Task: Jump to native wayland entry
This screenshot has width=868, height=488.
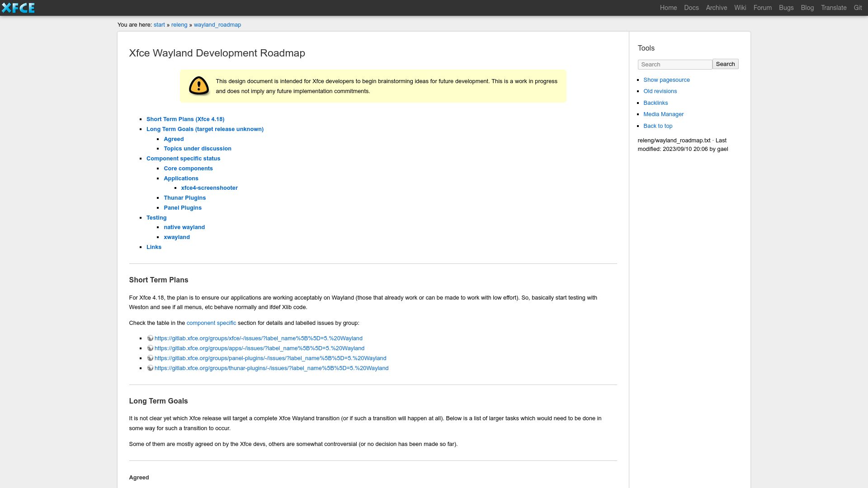Action: click(x=184, y=227)
